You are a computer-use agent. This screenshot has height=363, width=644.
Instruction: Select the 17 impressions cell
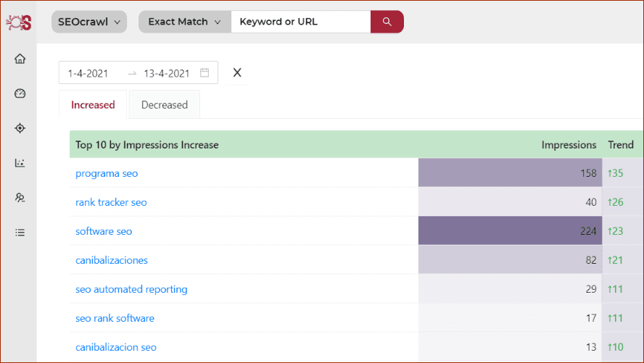pyautogui.click(x=510, y=318)
